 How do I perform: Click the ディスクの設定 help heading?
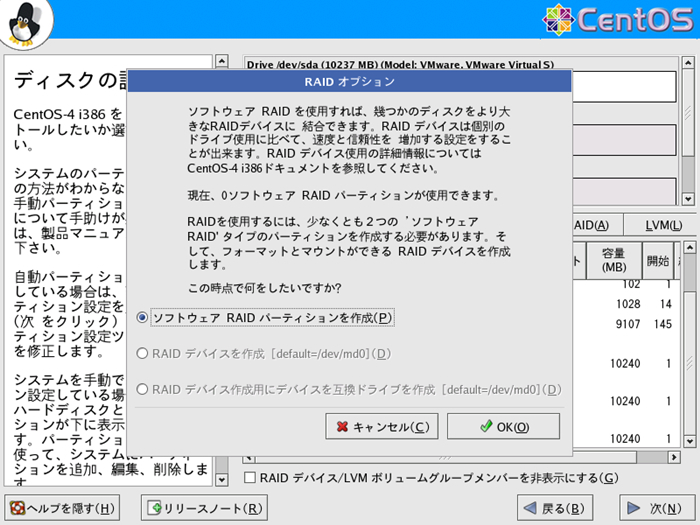(71, 80)
